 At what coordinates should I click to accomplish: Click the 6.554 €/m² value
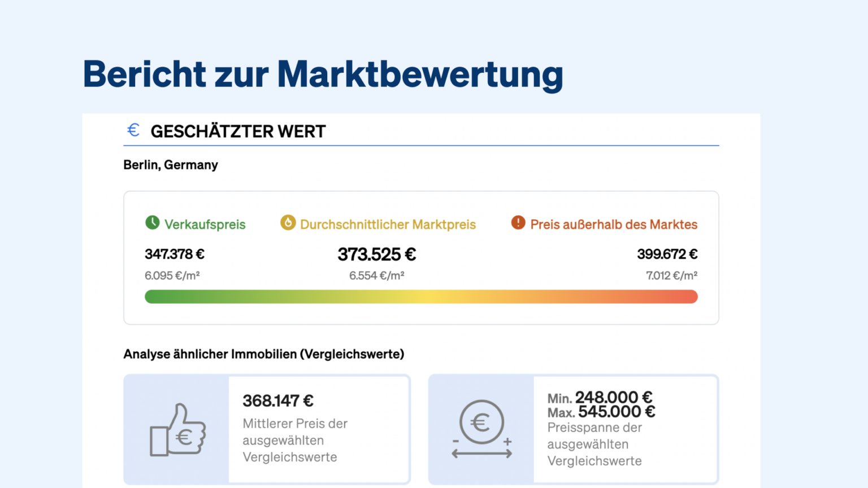click(x=377, y=276)
